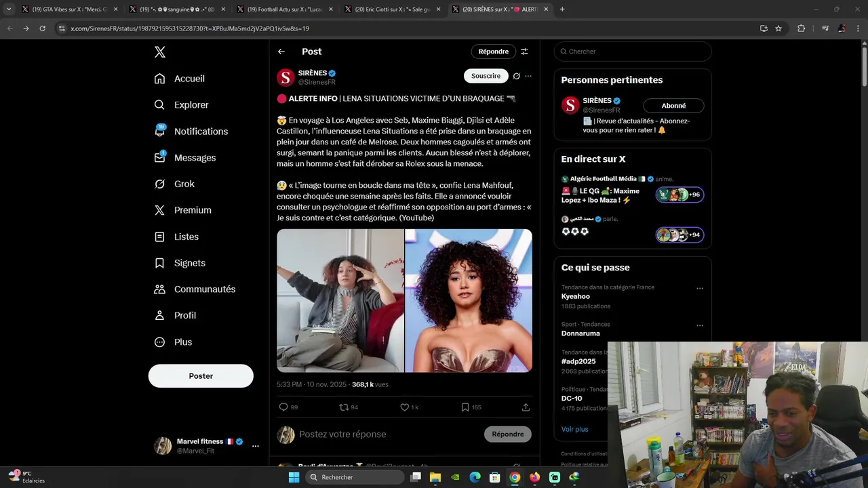Click the share post icon
The height and width of the screenshot is (488, 868).
point(526,407)
